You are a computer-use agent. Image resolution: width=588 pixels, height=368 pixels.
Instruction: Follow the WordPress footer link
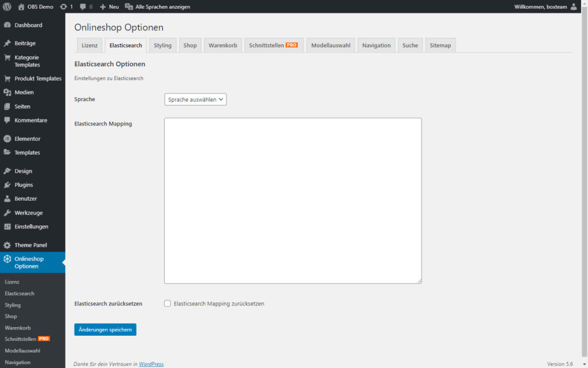[151, 364]
